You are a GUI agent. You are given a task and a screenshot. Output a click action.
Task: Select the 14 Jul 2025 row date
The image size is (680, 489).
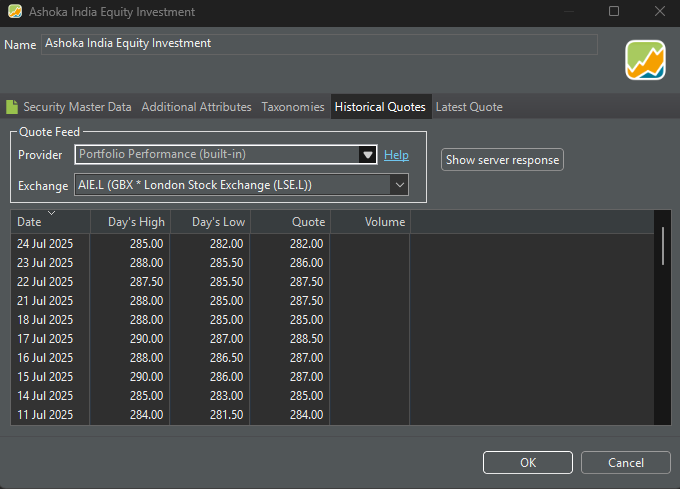pos(45,396)
